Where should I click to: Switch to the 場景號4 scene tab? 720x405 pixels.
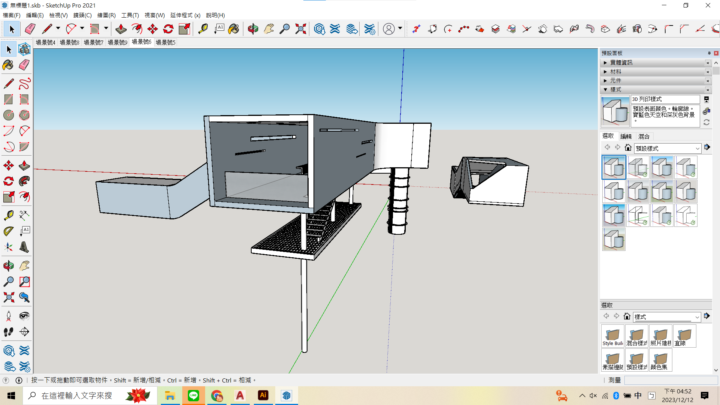click(x=46, y=43)
